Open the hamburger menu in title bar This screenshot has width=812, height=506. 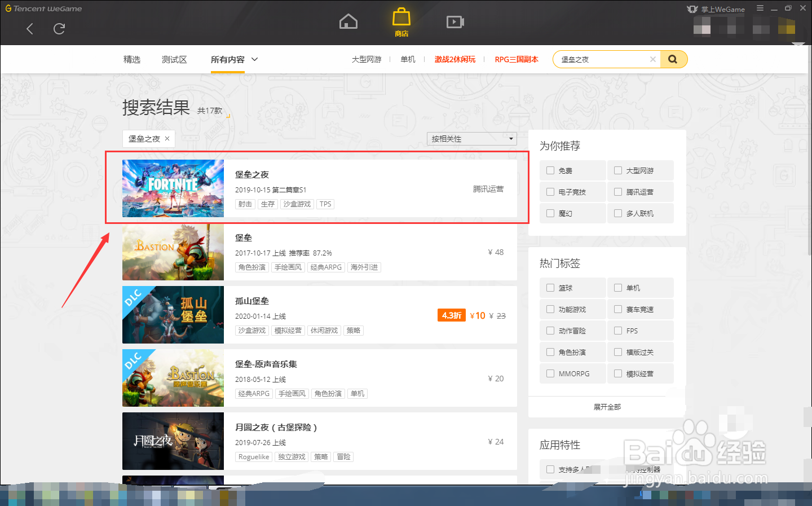pos(760,8)
